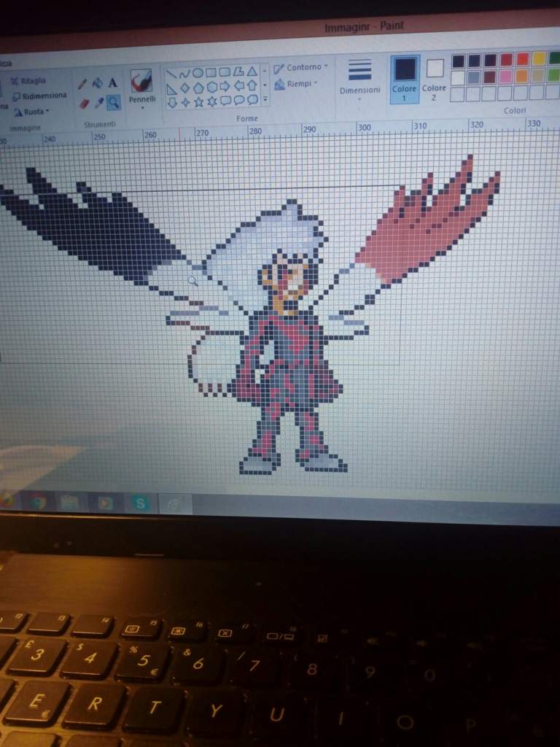Viewport: 560px width, 747px height.
Task: Pick the oval callout shape
Action: [x=239, y=100]
